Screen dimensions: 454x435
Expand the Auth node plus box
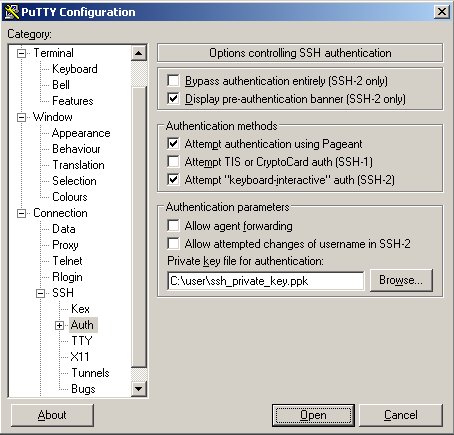(x=59, y=325)
